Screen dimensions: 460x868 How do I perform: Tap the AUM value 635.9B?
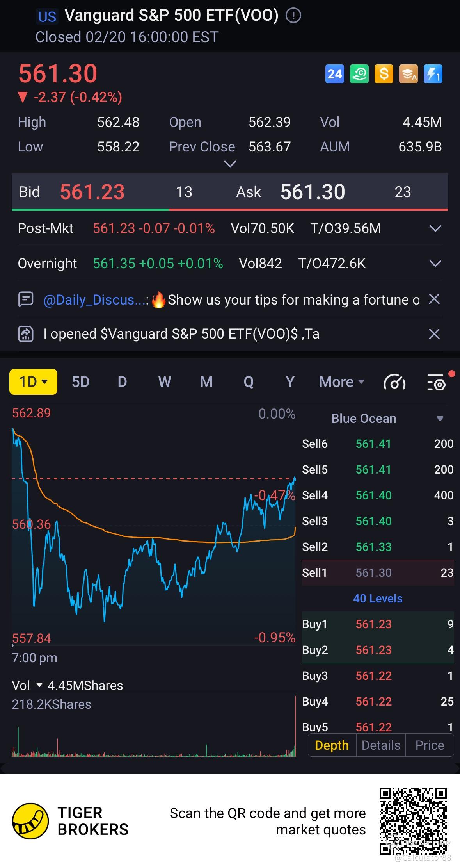pos(420,147)
